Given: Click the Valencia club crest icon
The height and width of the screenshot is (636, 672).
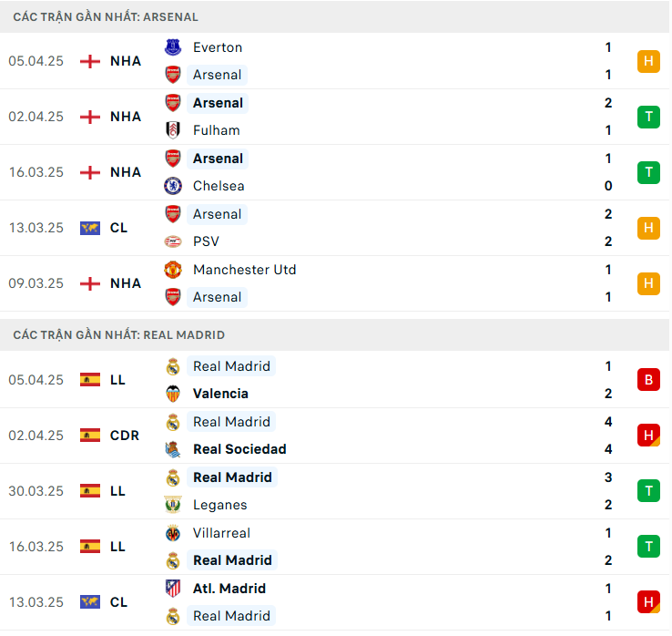Looking at the screenshot, I should click(x=173, y=394).
